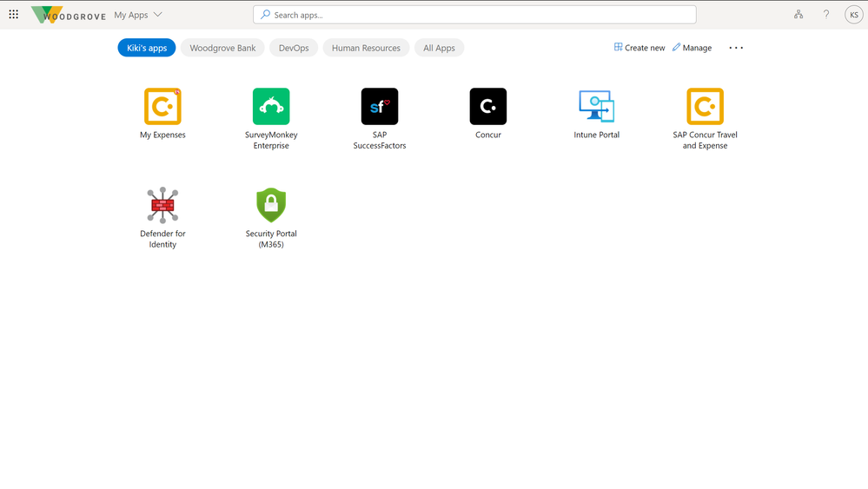The width and height of the screenshot is (868, 489).
Task: Expand the My Apps dropdown chevron
Action: point(158,15)
